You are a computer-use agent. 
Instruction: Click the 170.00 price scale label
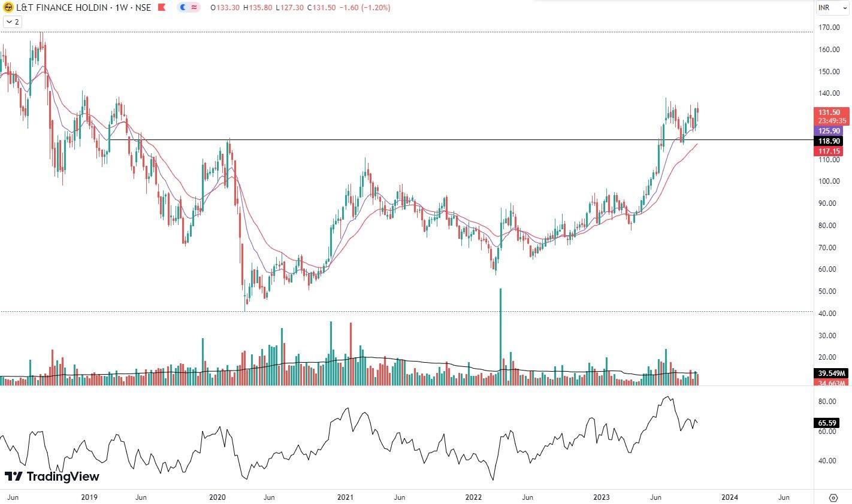[829, 28]
